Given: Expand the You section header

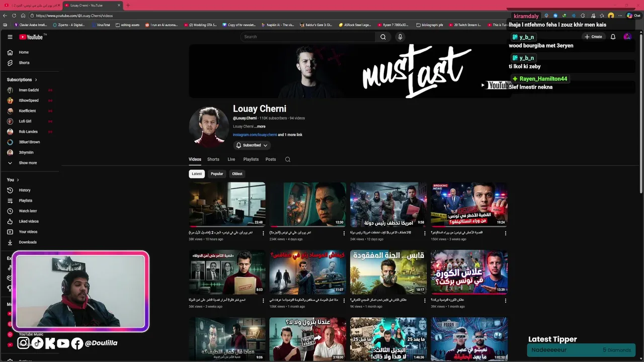Looking at the screenshot, I should tap(13, 179).
